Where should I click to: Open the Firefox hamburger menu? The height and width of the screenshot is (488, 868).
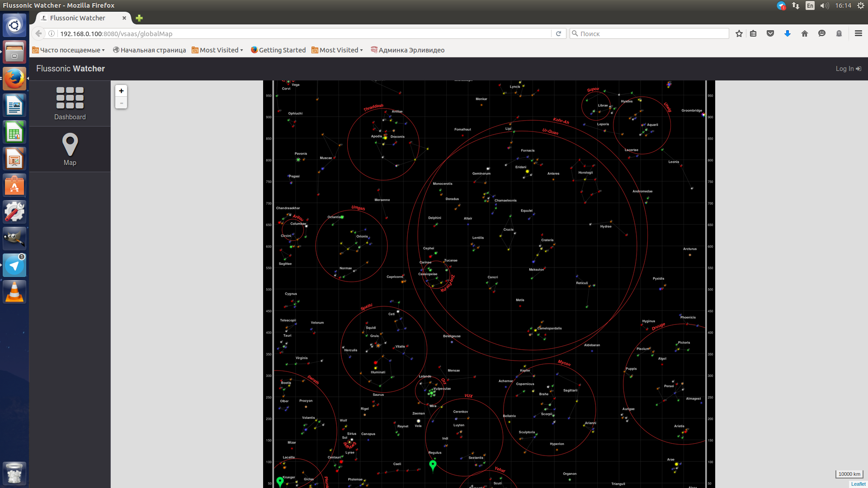(859, 33)
